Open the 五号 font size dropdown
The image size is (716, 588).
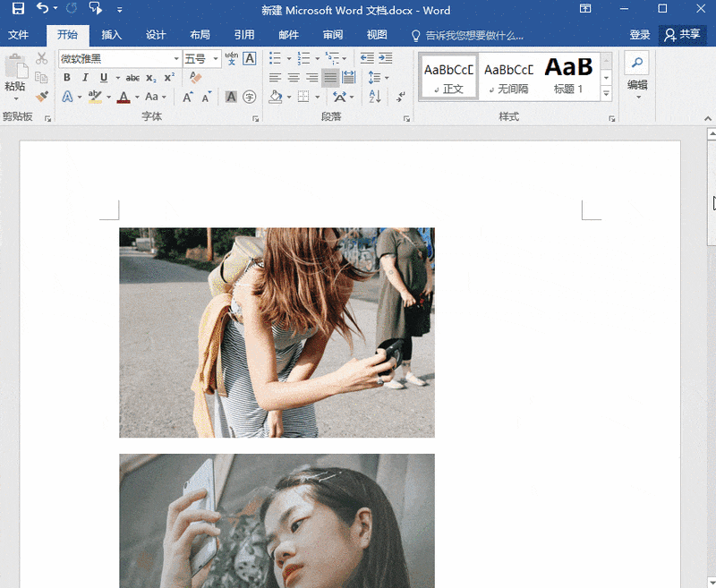(x=216, y=59)
